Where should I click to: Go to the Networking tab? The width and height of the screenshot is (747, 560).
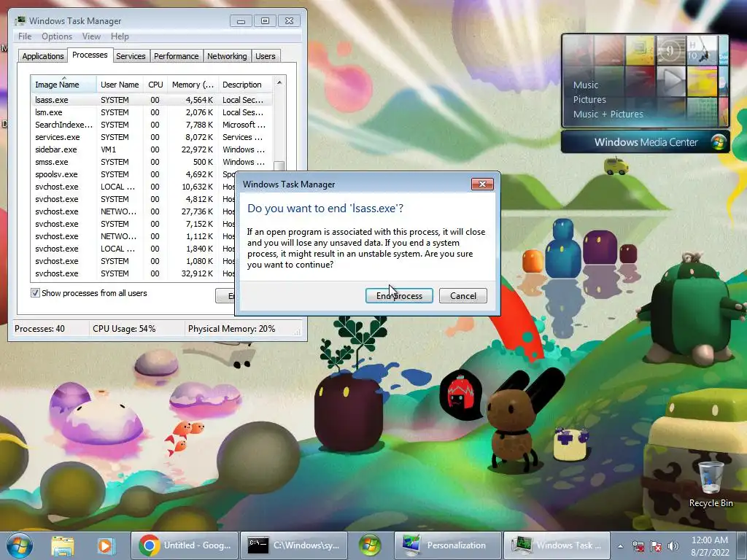(x=227, y=56)
